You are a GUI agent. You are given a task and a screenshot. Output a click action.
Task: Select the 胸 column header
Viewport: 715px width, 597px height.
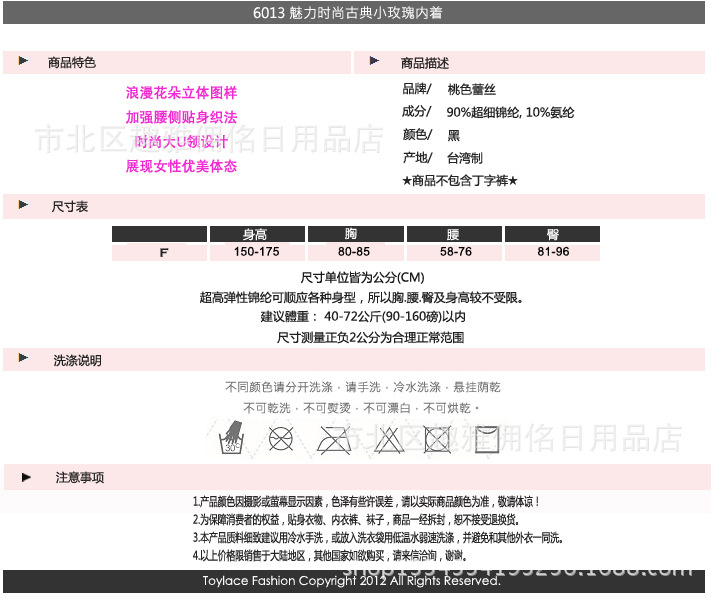click(x=353, y=235)
